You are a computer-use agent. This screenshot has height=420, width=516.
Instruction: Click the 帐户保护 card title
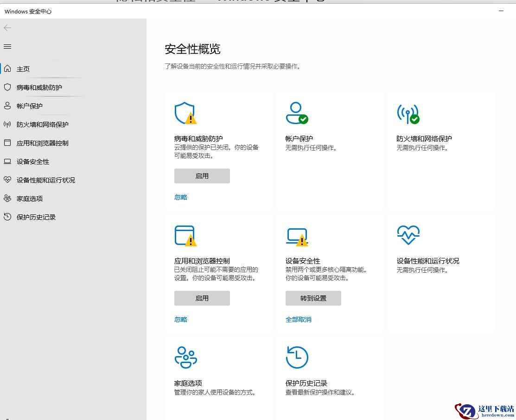coord(299,138)
